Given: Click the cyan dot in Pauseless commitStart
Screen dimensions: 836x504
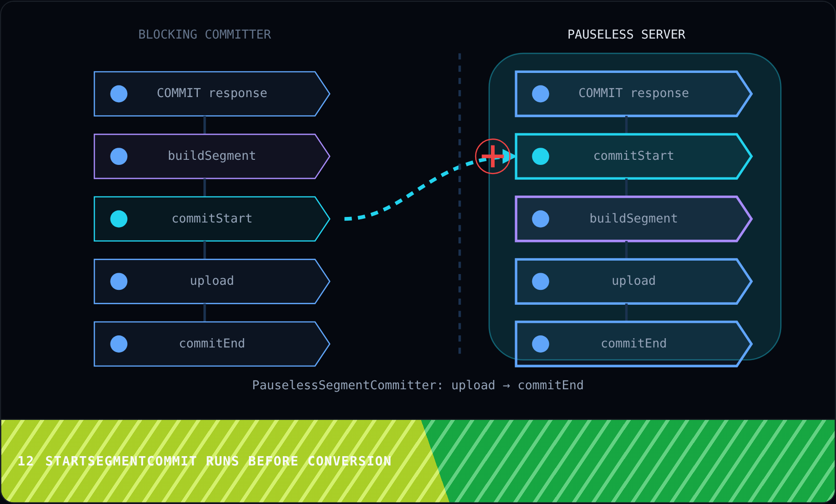Looking at the screenshot, I should tap(541, 157).
